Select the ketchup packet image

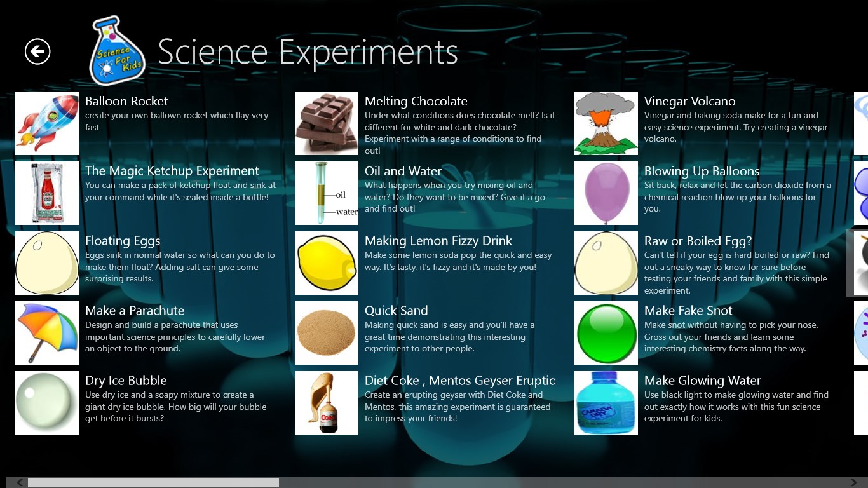47,193
